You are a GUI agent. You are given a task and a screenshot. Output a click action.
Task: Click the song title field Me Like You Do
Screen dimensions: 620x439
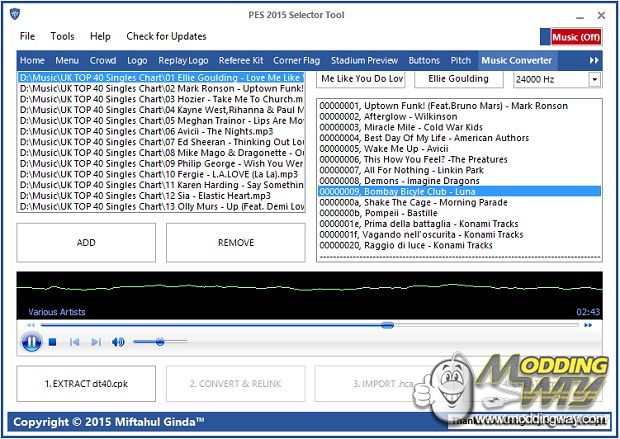point(362,78)
